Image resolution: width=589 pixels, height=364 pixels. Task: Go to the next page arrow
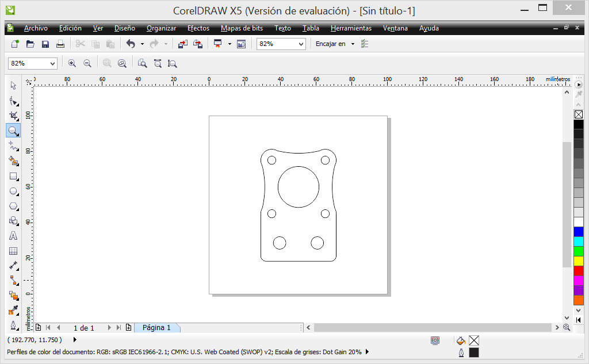109,328
